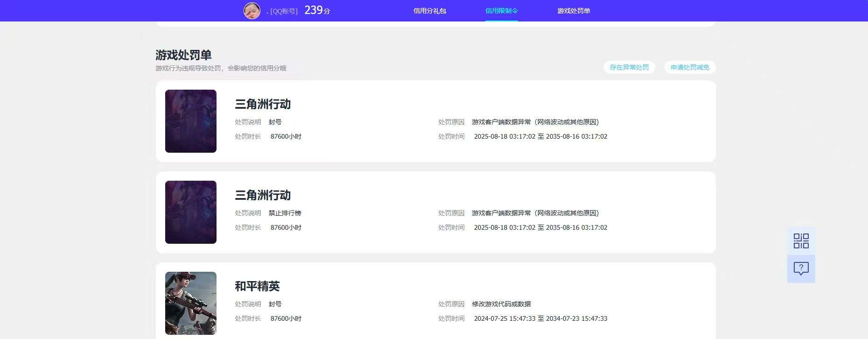Click 87600小时 on the 和平精英 card

click(286, 318)
